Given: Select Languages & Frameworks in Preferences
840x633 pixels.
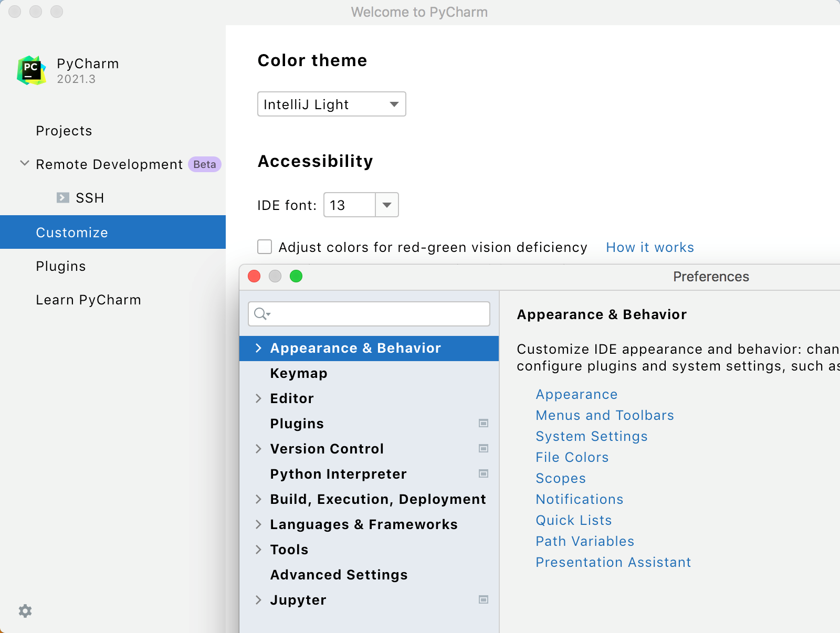Looking at the screenshot, I should point(363,524).
